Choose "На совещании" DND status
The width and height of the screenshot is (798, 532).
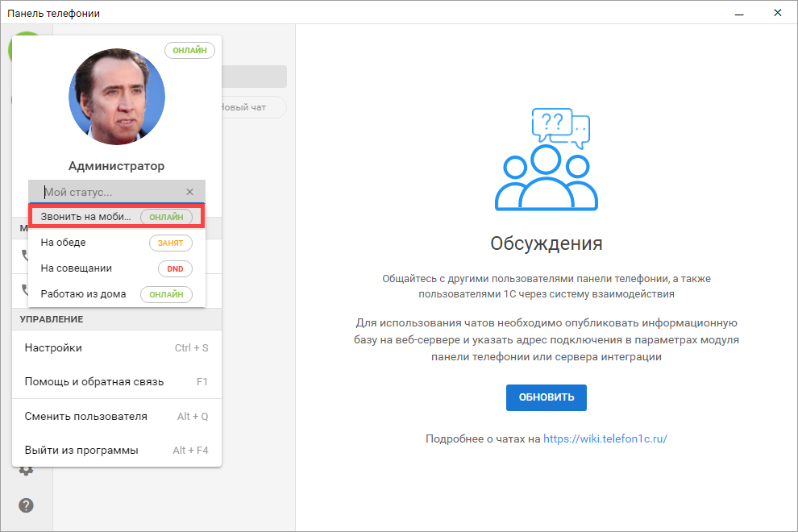tap(77, 268)
